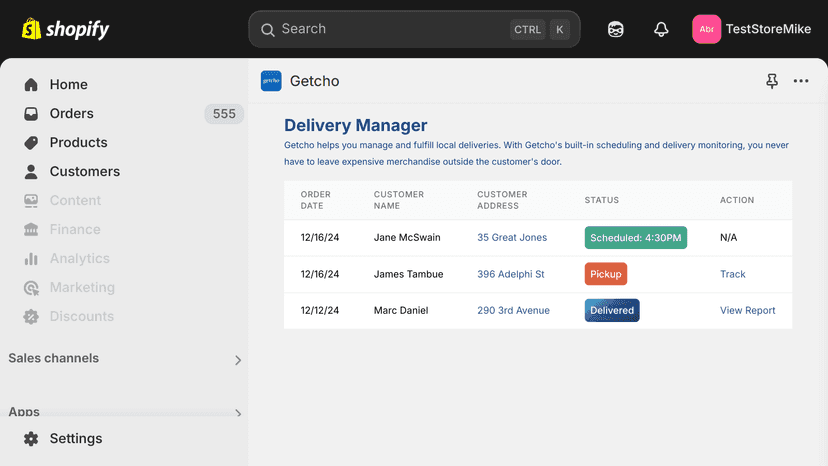The height and width of the screenshot is (466, 828).
Task: Click the Discounts badge icon
Action: pyautogui.click(x=31, y=316)
